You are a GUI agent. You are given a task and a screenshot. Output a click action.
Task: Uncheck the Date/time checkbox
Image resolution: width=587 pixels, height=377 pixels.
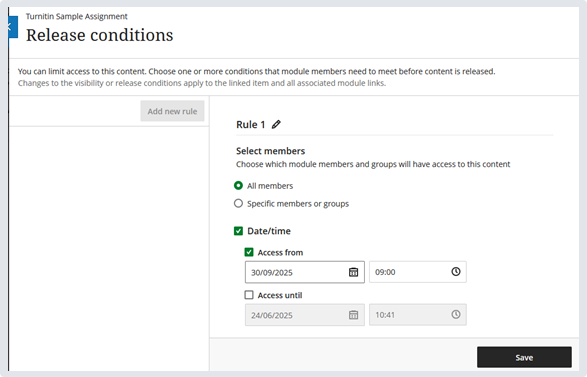click(238, 231)
